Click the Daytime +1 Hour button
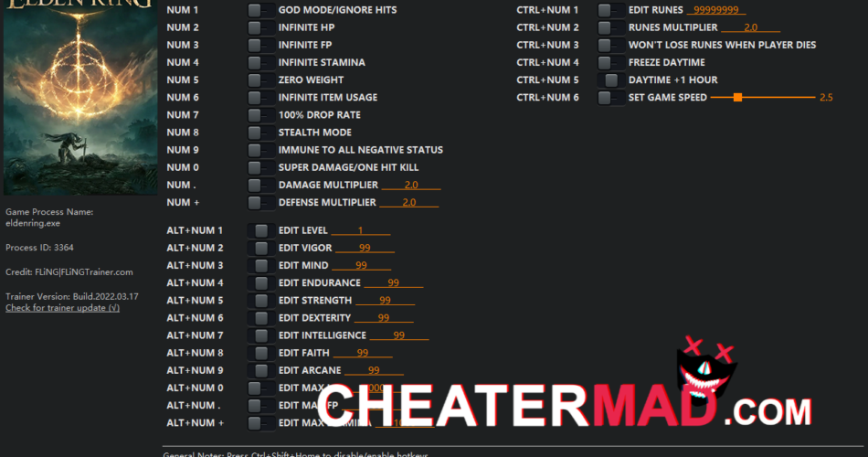 610,80
